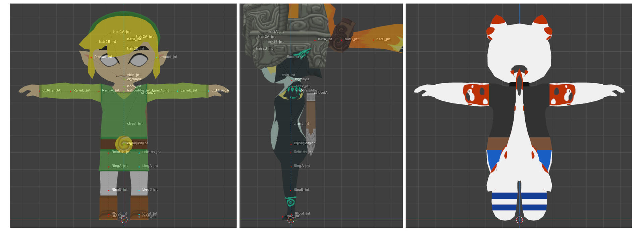Select hatB_jnt in the side view
The image size is (644, 232).
click(x=352, y=39)
